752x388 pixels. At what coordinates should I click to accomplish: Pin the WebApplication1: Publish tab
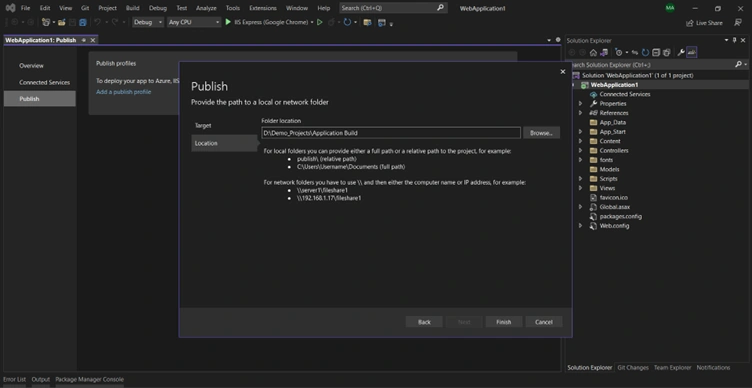tap(83, 40)
